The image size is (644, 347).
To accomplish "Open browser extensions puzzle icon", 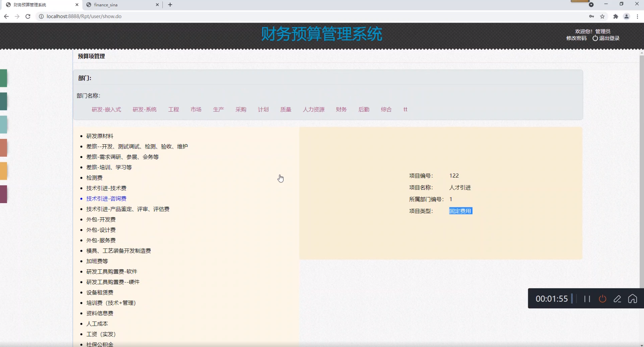I will click(616, 16).
